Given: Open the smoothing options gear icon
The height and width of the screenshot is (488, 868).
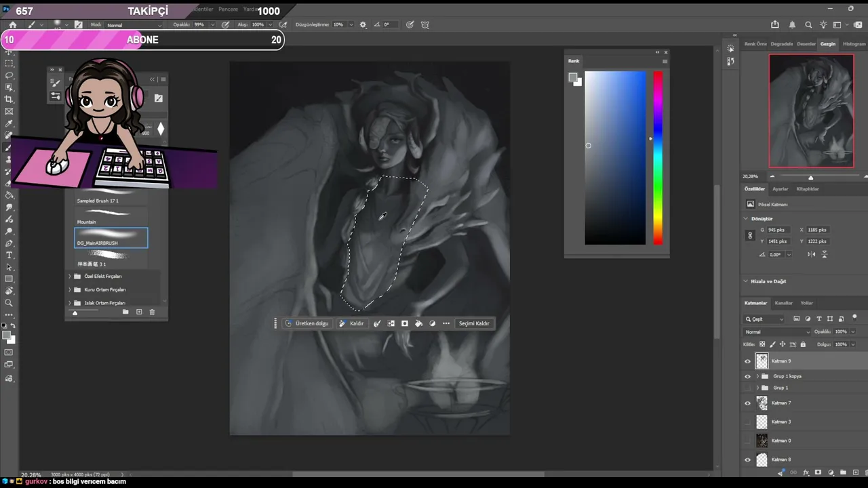Looking at the screenshot, I should 363,24.
